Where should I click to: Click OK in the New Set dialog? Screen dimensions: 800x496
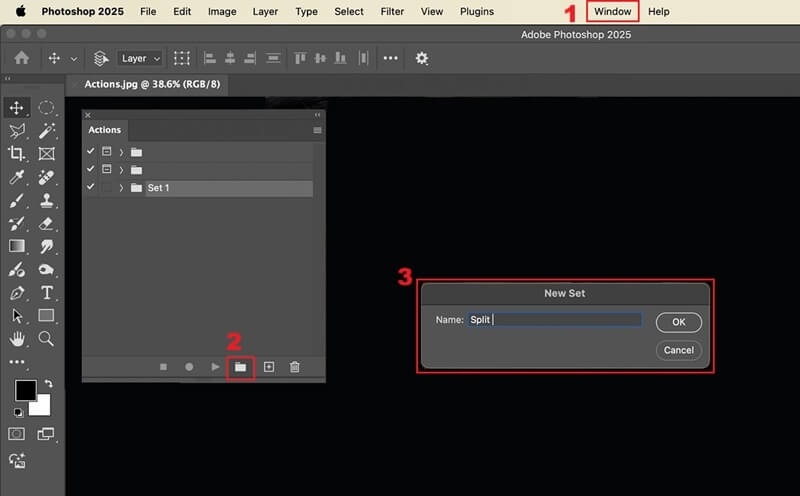(678, 322)
